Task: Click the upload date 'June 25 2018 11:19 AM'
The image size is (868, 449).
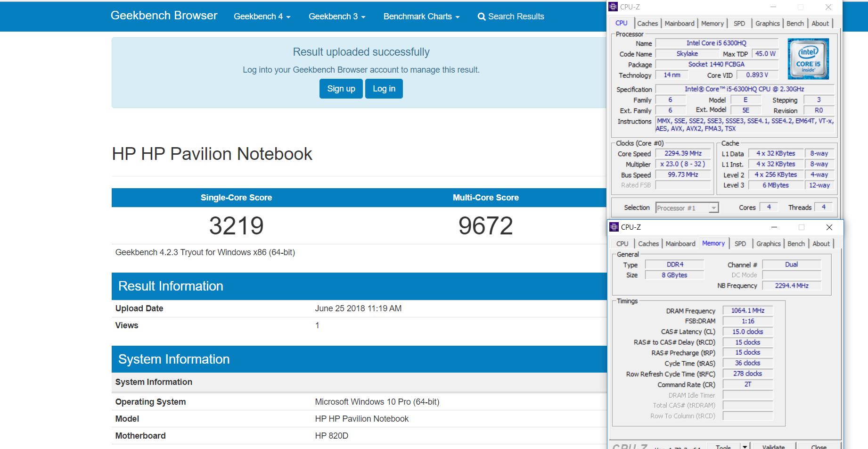Action: [358, 308]
